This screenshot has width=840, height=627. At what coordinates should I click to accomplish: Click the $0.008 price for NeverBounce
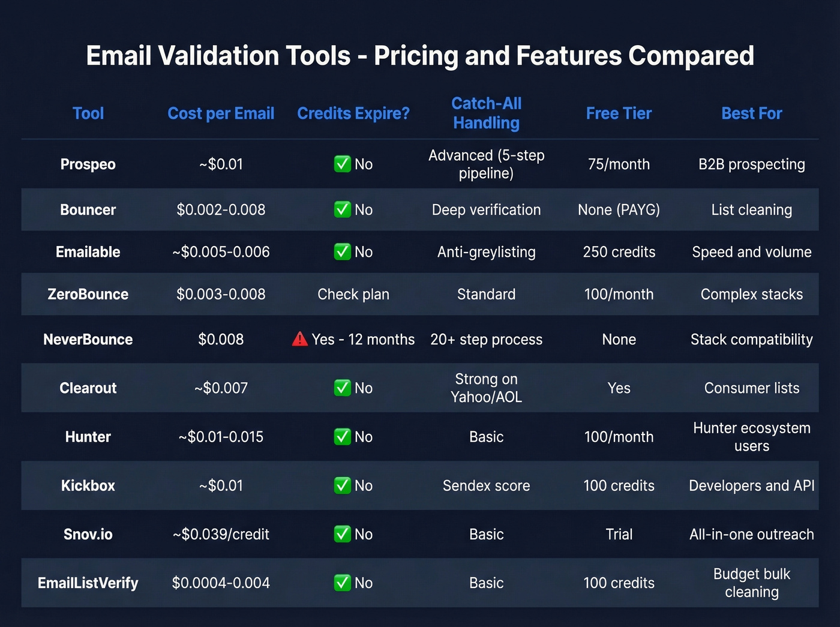pyautogui.click(x=221, y=339)
